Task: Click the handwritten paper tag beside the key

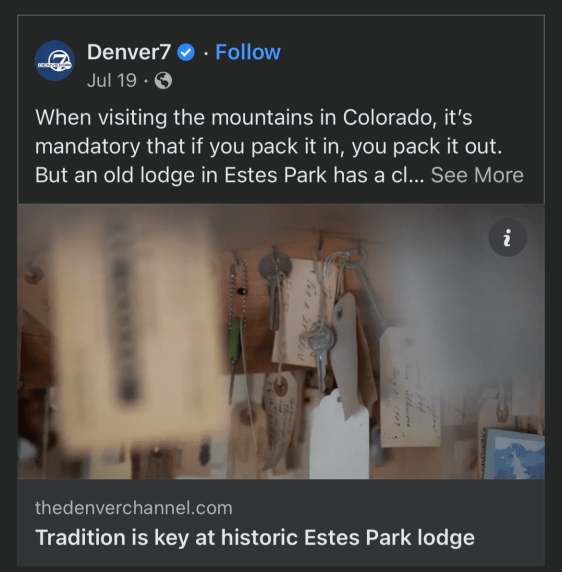Action: 306,313
